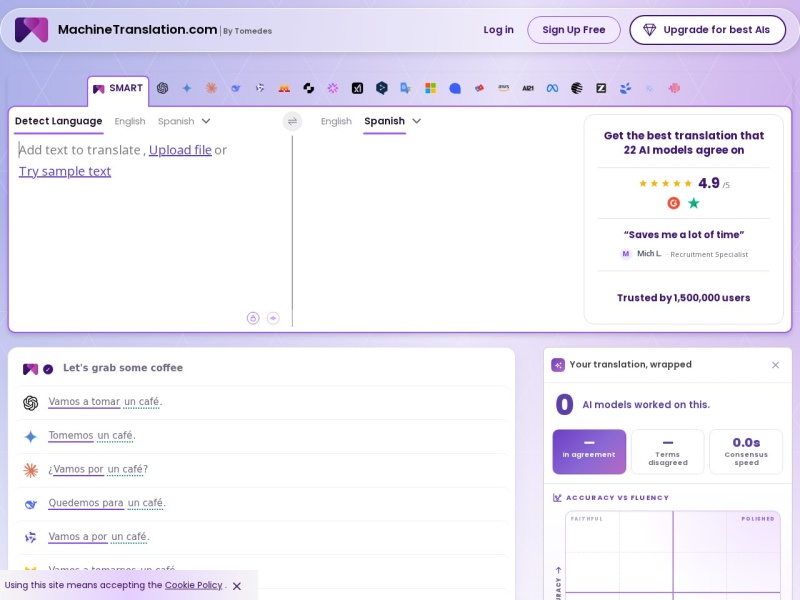Select the Amazon AWS engine icon
Image resolution: width=800 pixels, height=600 pixels.
coord(504,88)
